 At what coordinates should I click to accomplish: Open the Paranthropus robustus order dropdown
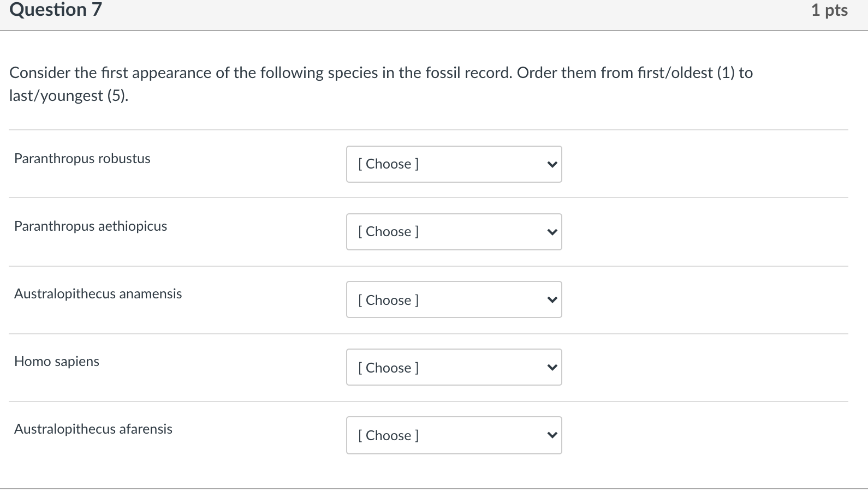[x=453, y=164]
